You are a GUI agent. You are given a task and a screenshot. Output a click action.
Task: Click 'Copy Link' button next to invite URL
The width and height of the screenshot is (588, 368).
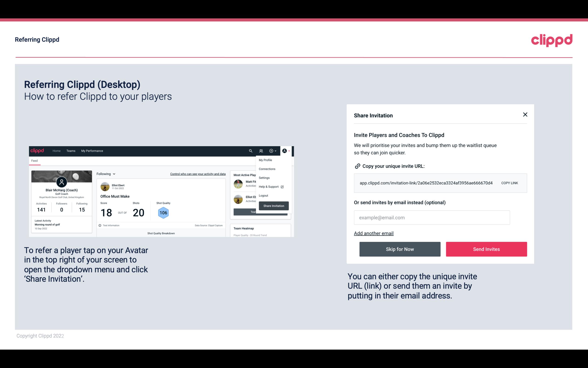(510, 183)
